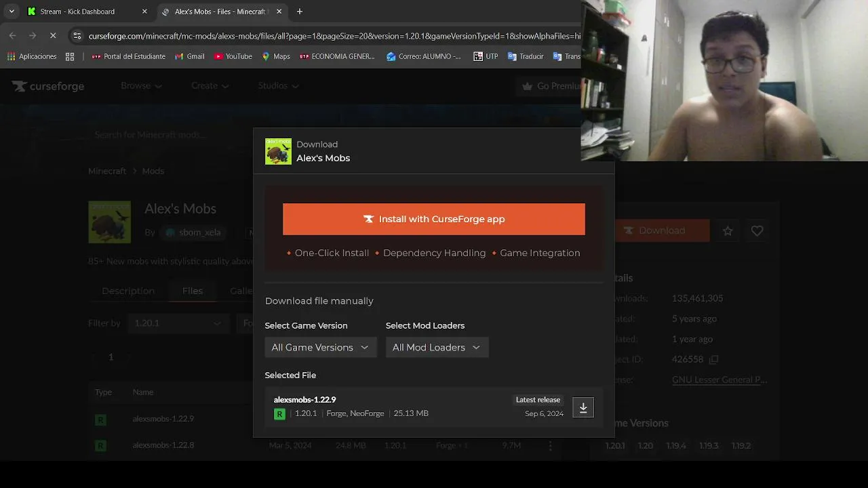Open the 1.20.1 version filter dropdown

tap(177, 323)
